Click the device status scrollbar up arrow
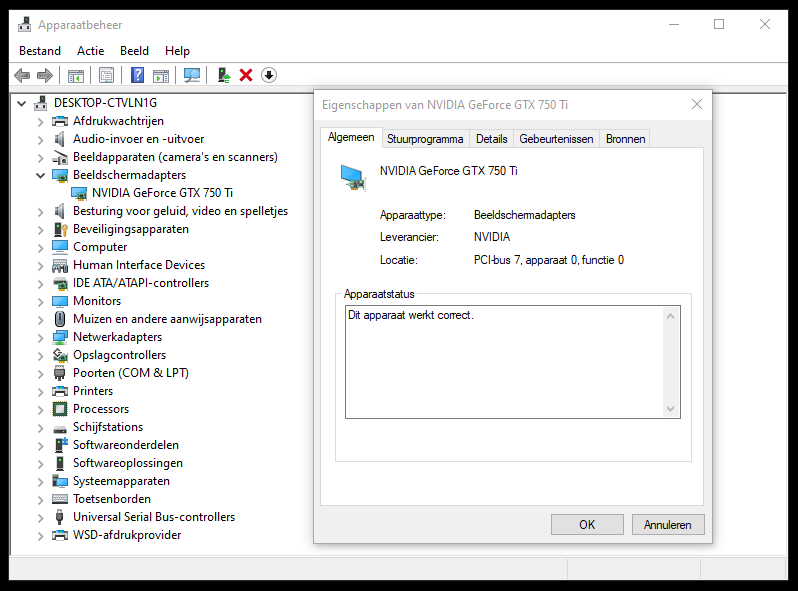This screenshot has height=591, width=798. point(670,317)
